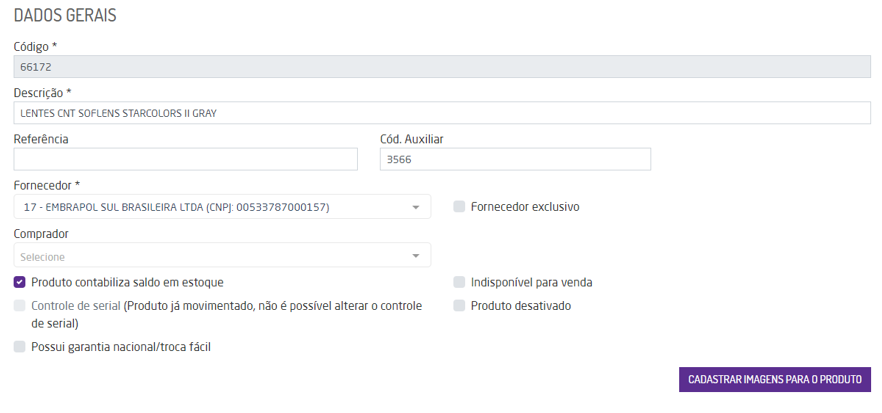Click the DADOS GERAIS section heading
The height and width of the screenshot is (413, 882).
click(x=64, y=16)
